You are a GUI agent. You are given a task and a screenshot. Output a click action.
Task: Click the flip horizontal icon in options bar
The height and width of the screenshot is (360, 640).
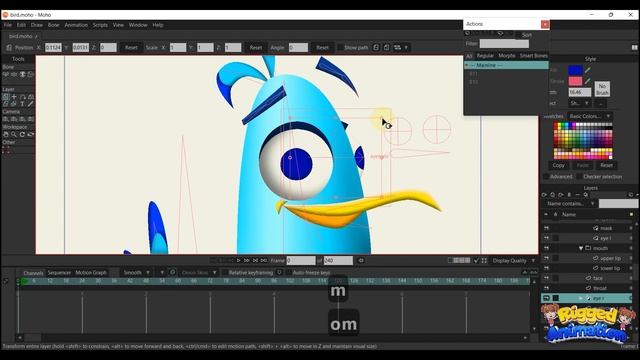point(376,47)
